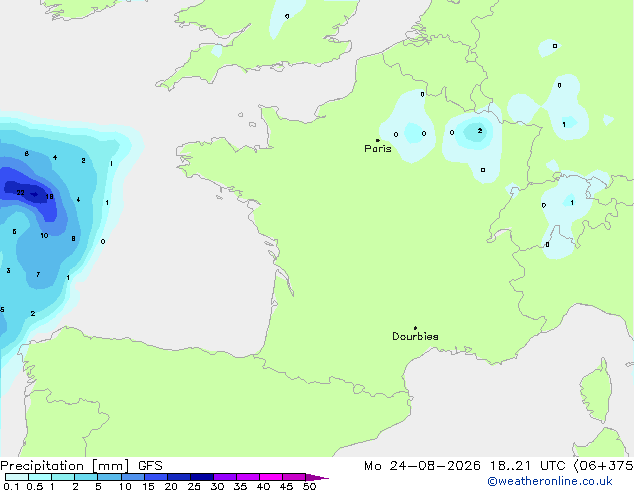This screenshot has height=490, width=634.
Task: Select the 45–50 mm legend color swatch
Action: 294,477
